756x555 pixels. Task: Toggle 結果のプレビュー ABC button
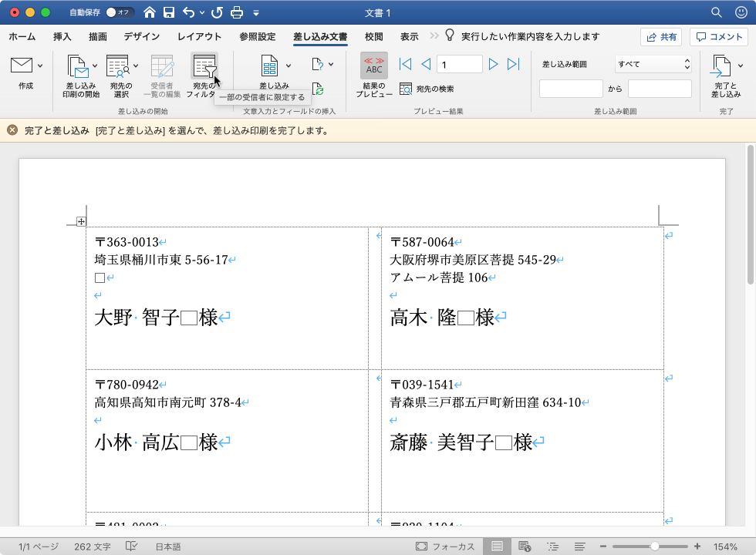(x=373, y=66)
